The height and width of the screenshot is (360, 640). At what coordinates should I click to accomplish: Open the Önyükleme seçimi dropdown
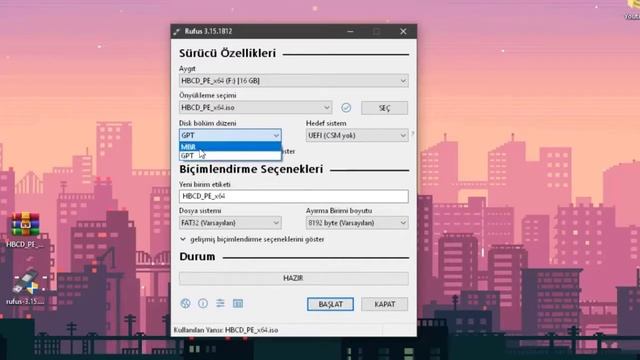[x=255, y=107]
